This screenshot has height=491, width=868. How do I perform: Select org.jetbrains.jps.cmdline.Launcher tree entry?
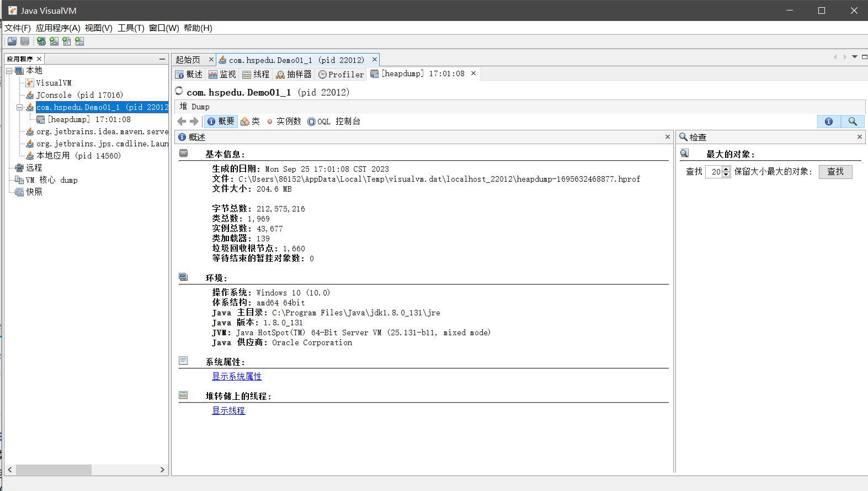(102, 144)
